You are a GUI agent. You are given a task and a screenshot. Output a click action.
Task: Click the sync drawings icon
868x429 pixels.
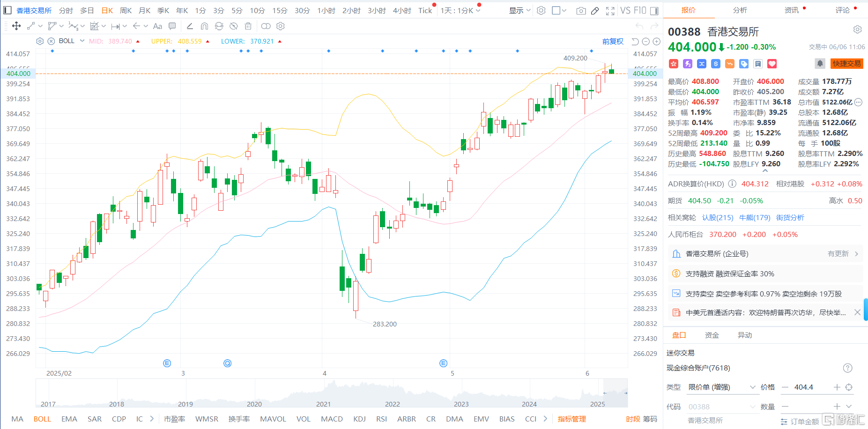click(x=219, y=26)
